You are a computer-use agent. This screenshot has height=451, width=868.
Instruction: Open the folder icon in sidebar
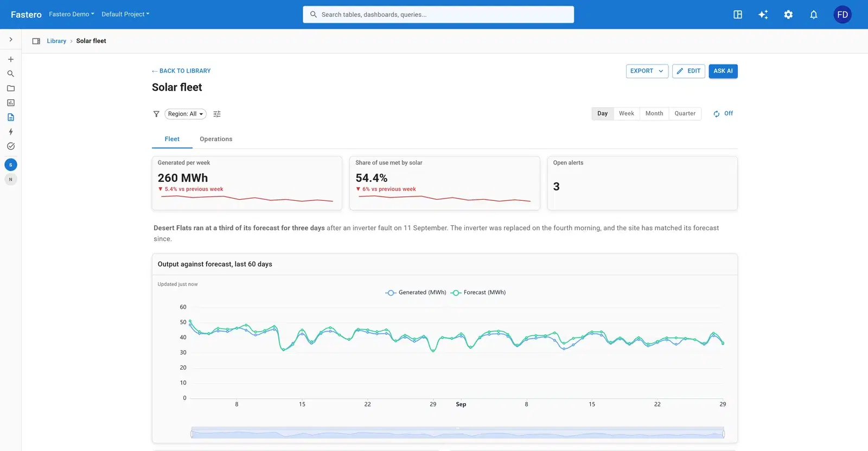click(x=10, y=88)
